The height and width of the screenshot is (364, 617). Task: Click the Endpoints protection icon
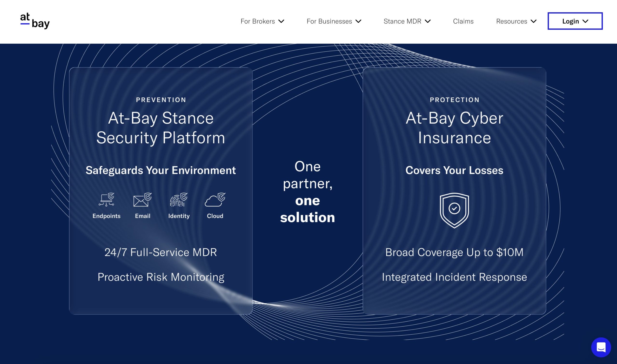(107, 199)
